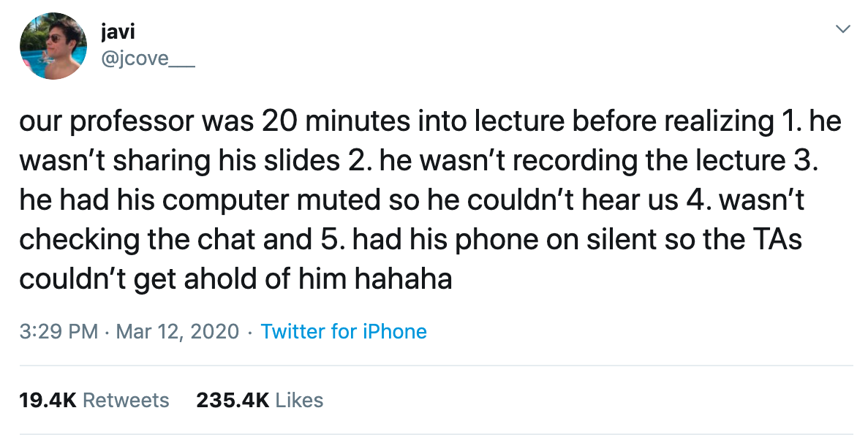Click the tweet line about checking the chat
The height and width of the screenshot is (435, 868).
point(411,239)
